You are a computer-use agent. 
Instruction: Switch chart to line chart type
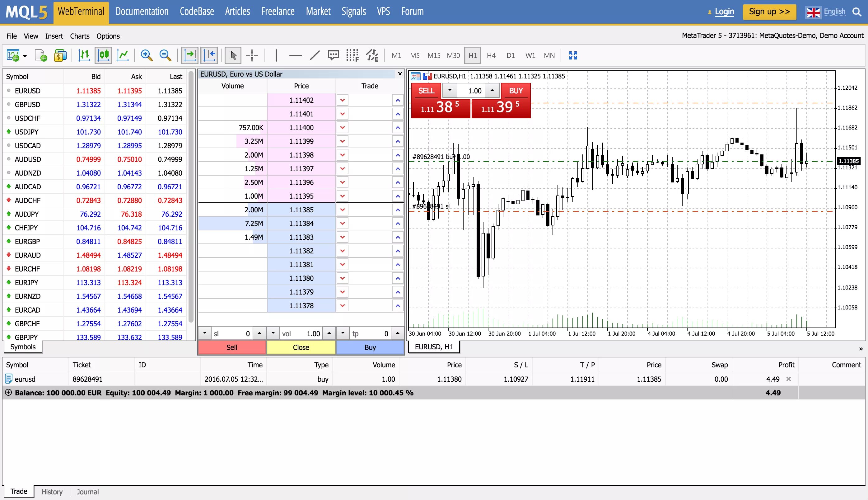coord(123,55)
